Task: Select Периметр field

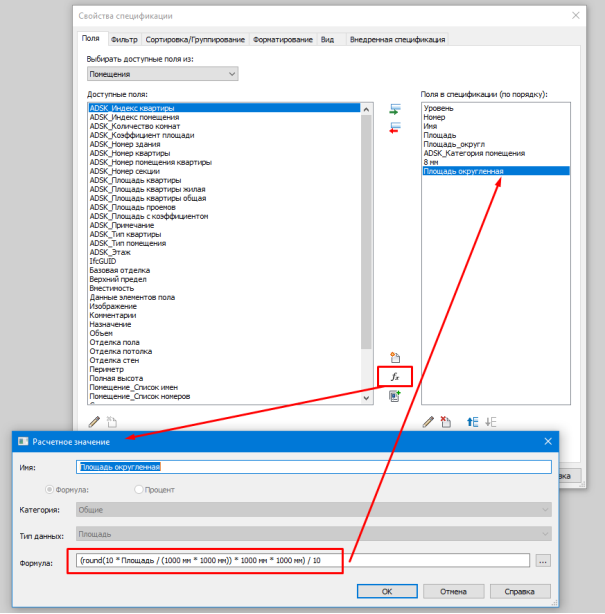Action: (224, 369)
